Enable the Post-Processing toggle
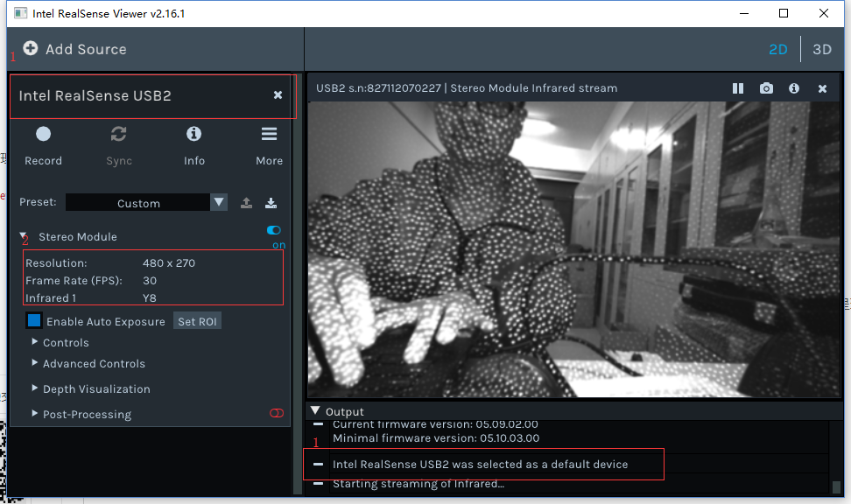The width and height of the screenshot is (851, 504). (x=277, y=413)
